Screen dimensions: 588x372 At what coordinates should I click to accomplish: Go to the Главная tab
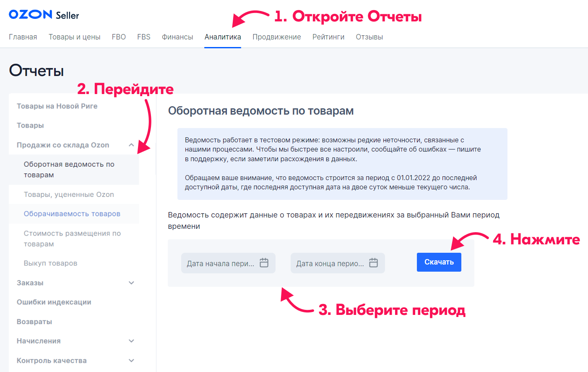pos(23,37)
